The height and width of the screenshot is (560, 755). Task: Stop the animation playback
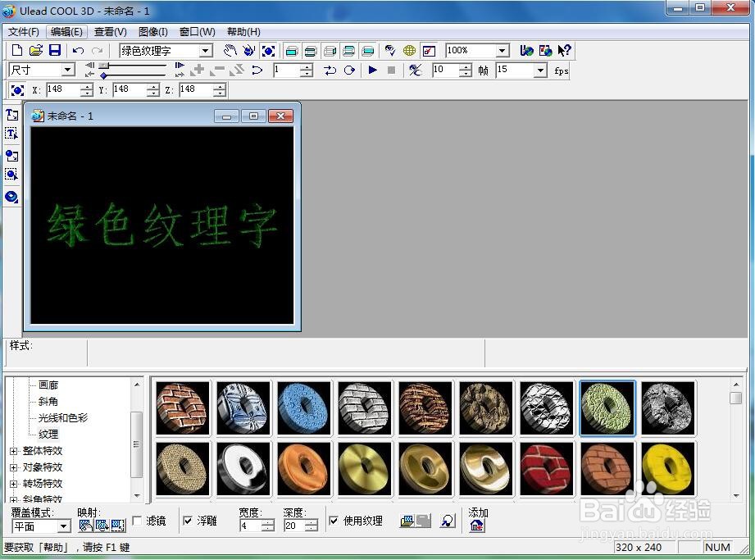pyautogui.click(x=392, y=70)
